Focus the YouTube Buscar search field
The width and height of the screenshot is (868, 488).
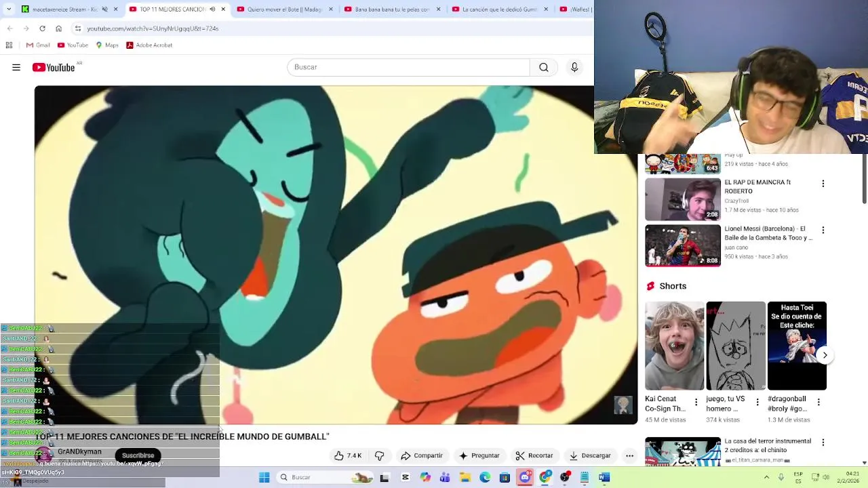408,67
